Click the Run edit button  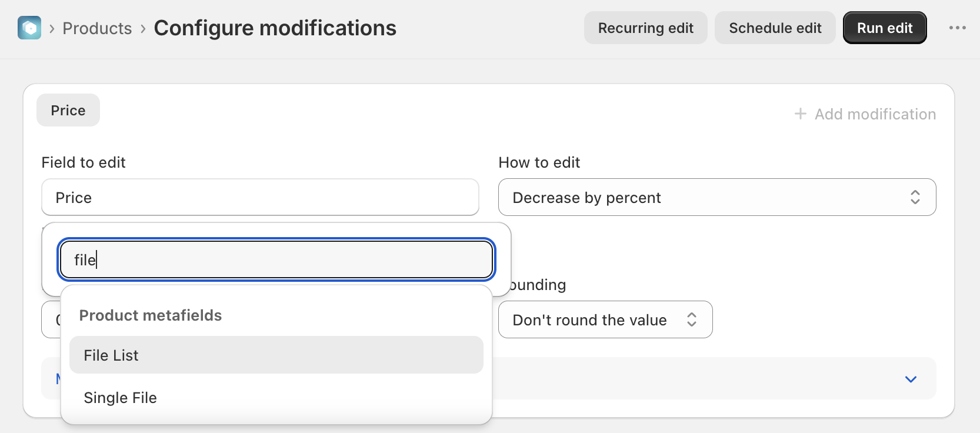tap(885, 28)
